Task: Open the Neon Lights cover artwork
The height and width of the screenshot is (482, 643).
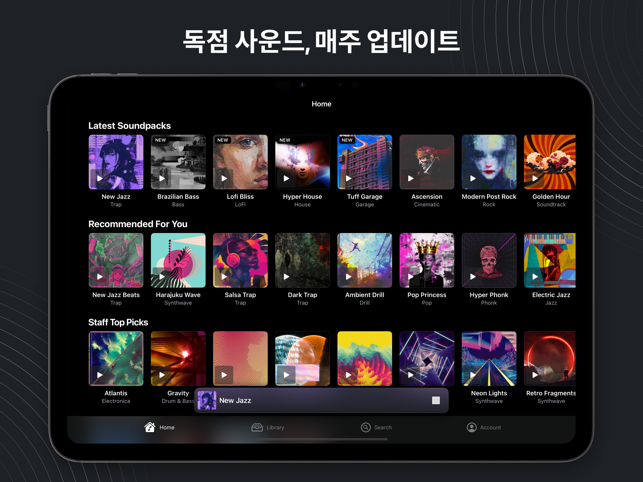Action: 489,359
